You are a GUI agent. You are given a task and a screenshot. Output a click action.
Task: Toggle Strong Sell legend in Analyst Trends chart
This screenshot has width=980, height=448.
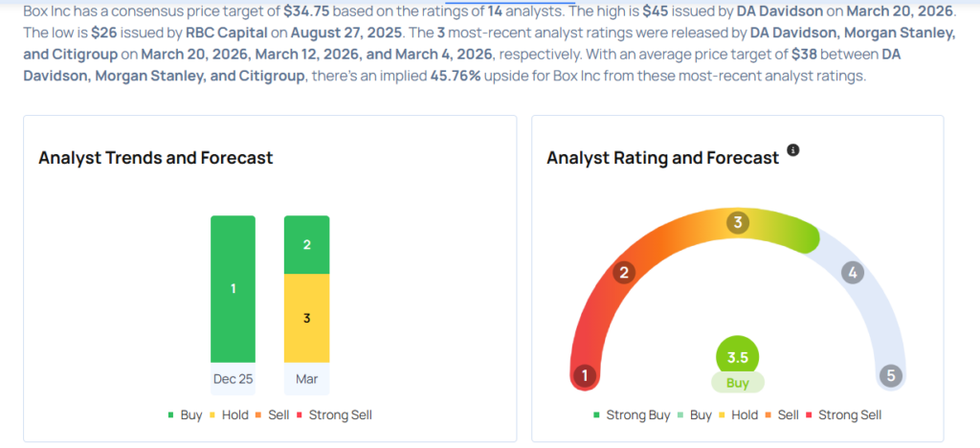point(334,414)
